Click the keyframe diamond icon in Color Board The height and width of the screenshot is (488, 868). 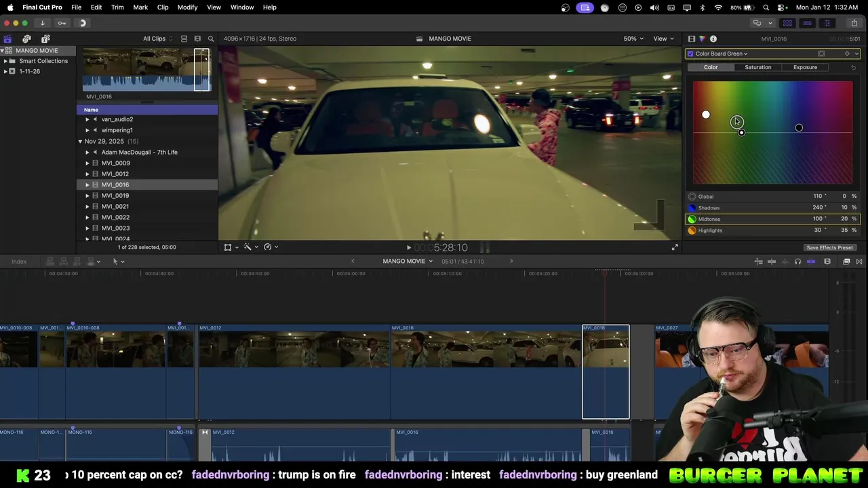pyautogui.click(x=847, y=54)
